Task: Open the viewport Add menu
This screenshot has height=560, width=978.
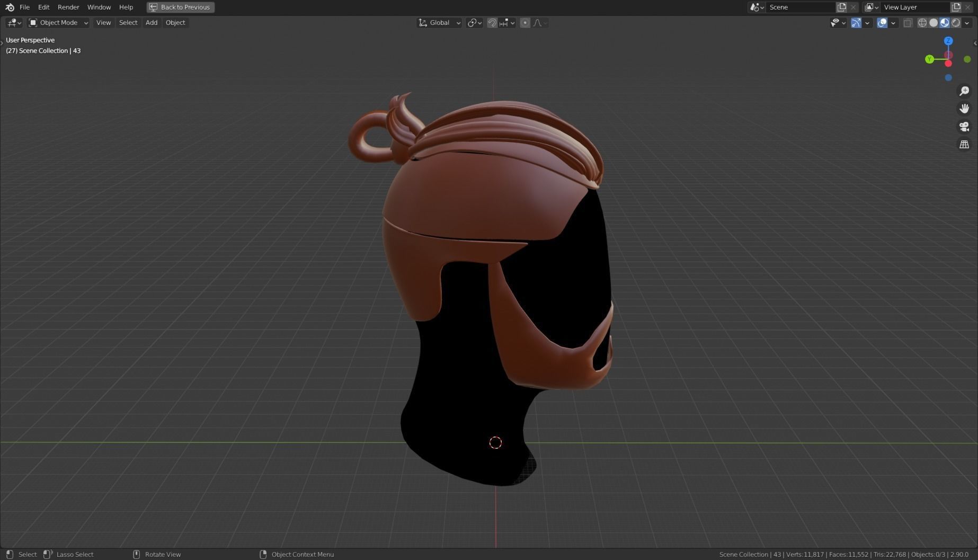Action: tap(152, 23)
